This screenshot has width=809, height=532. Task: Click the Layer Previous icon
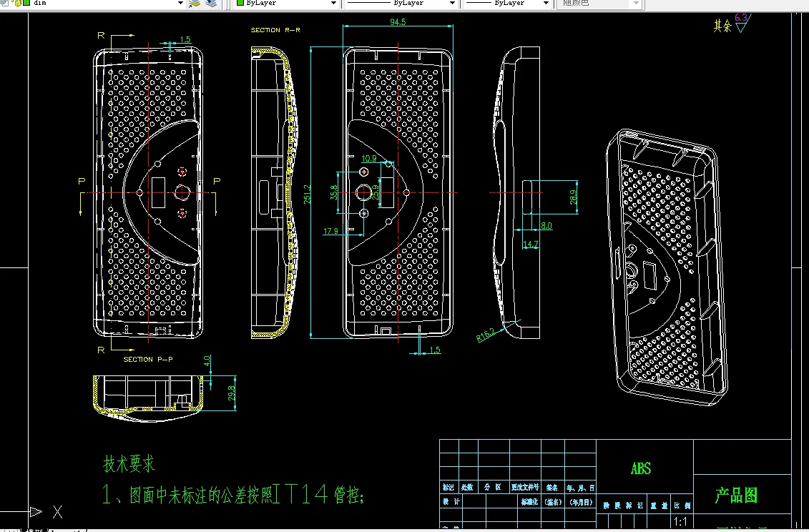(x=211, y=3)
